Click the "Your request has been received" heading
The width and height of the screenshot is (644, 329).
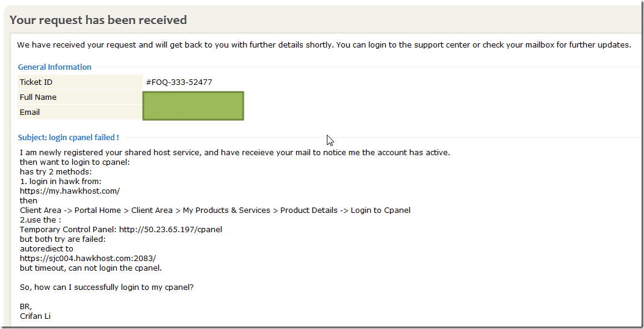(x=98, y=20)
